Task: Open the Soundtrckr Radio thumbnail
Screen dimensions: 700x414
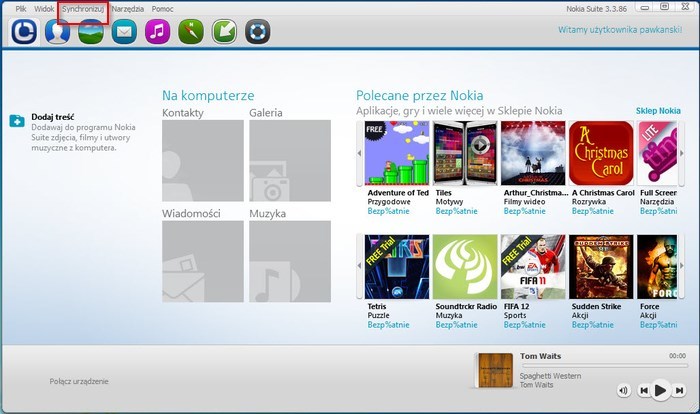Action: [465, 267]
